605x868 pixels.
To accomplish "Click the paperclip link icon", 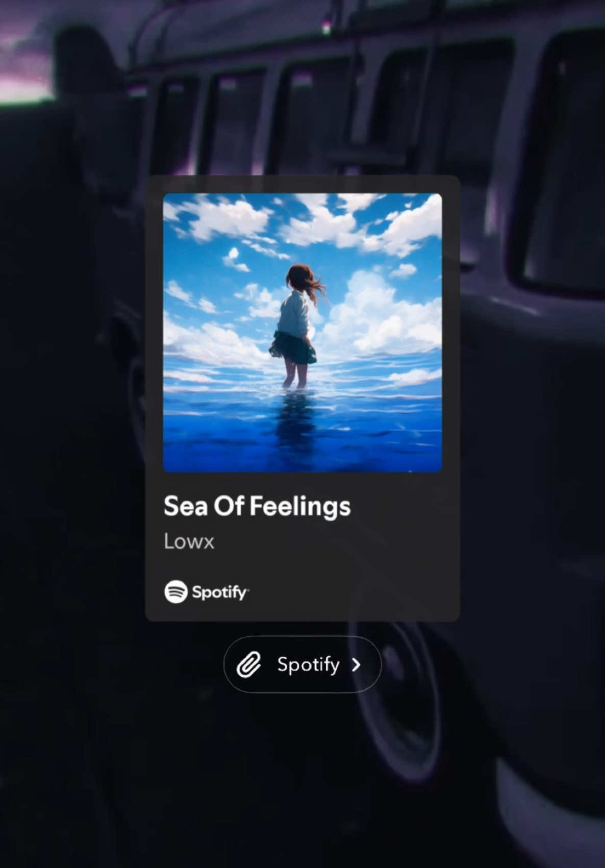I will [248, 664].
